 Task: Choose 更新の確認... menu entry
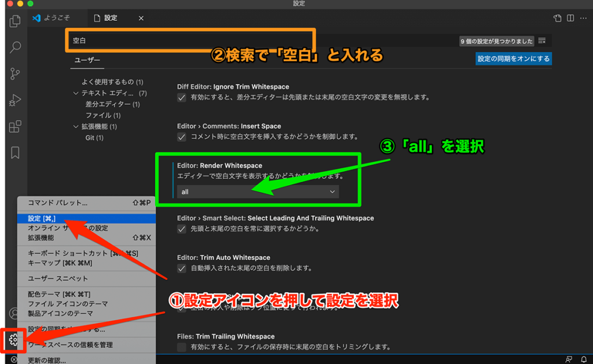tap(86, 360)
